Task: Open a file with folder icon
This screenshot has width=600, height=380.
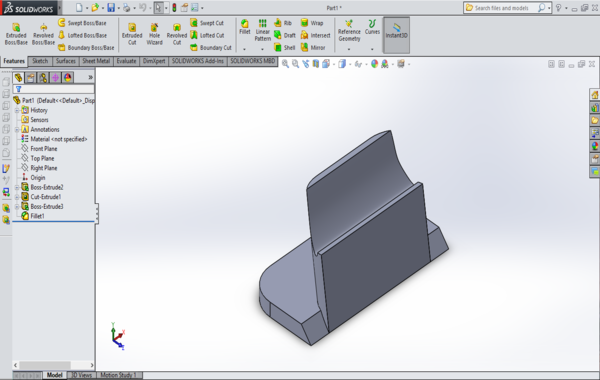Action: (95, 7)
